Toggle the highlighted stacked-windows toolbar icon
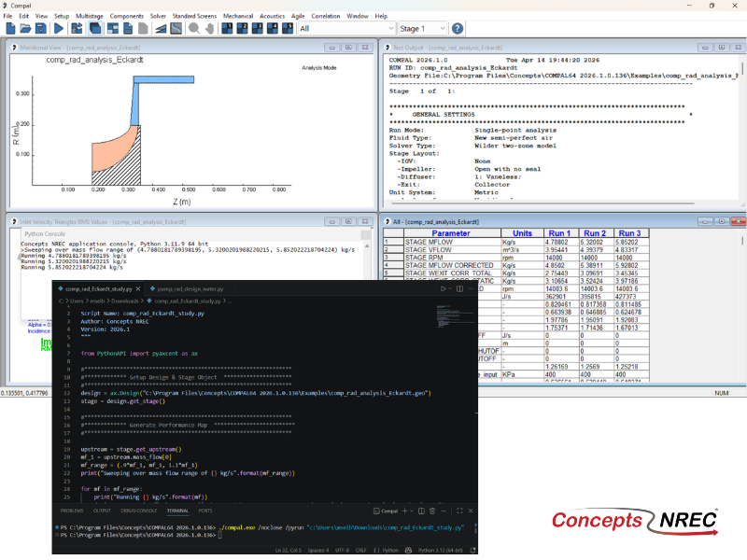This screenshot has height=560, width=747. (95, 29)
